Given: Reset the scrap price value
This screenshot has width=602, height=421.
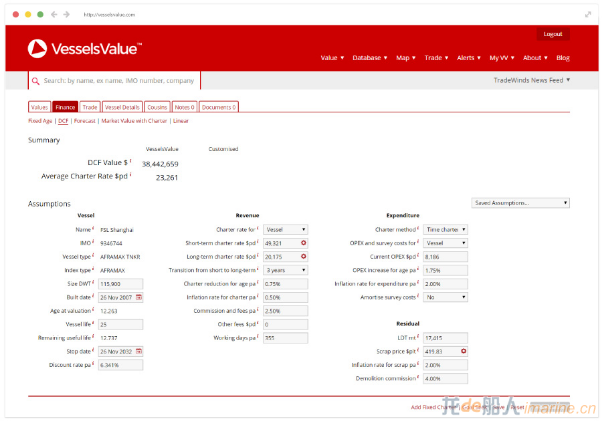Looking at the screenshot, I should [463, 351].
